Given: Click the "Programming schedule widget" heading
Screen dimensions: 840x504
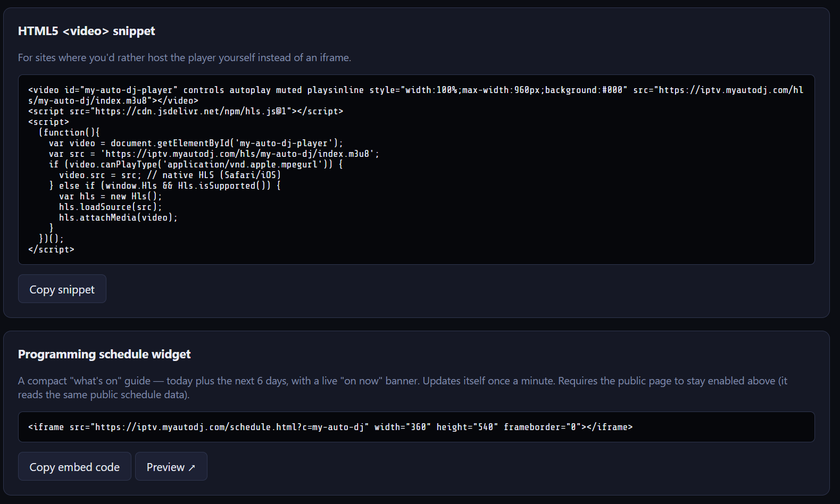Looking at the screenshot, I should (104, 354).
